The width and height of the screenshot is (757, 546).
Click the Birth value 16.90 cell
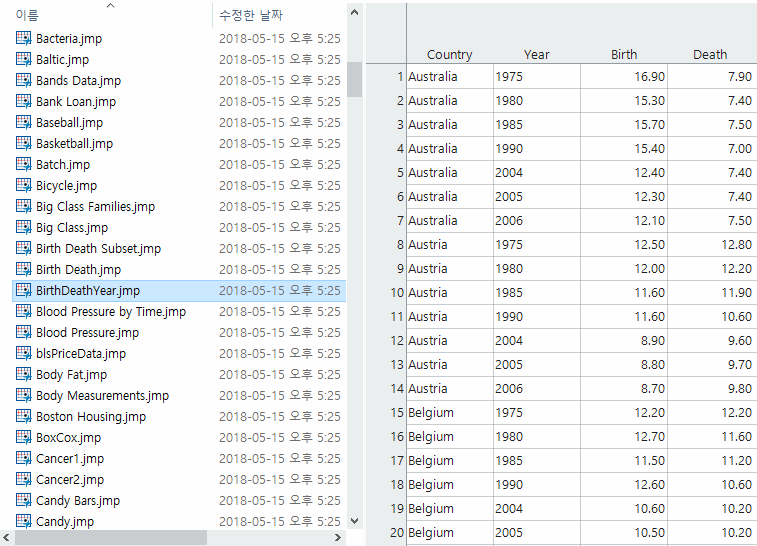[x=624, y=76]
